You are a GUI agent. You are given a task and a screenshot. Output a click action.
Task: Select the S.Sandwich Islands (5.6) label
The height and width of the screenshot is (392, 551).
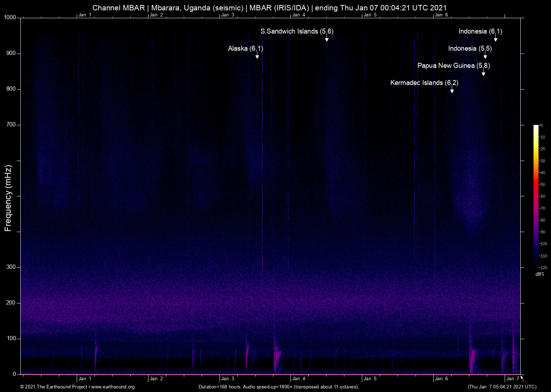[297, 31]
